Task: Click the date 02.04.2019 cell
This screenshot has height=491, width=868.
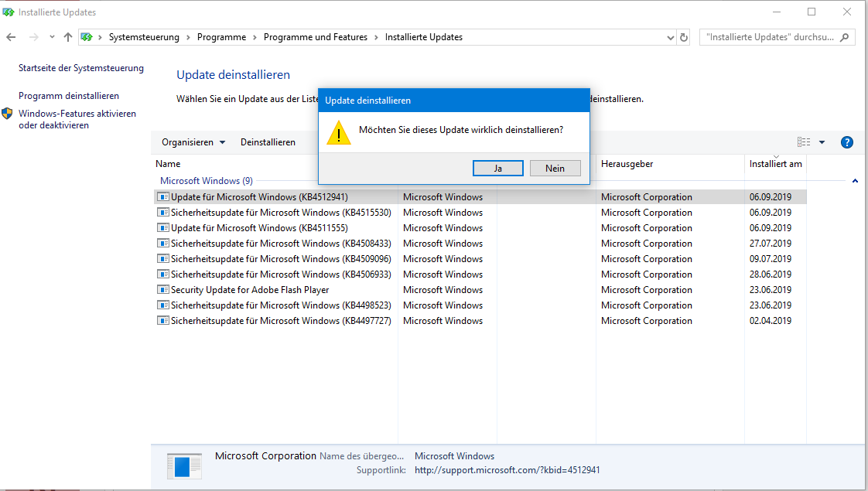Action: [771, 321]
